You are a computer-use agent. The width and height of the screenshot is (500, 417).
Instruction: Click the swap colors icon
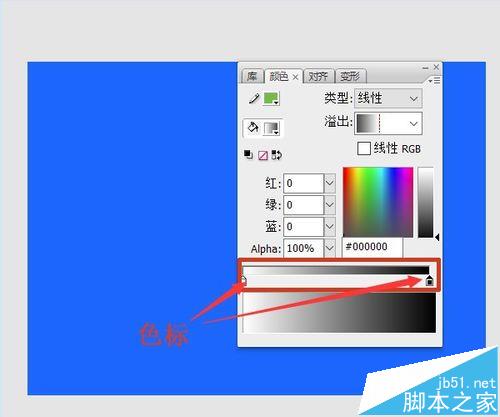tap(277, 155)
